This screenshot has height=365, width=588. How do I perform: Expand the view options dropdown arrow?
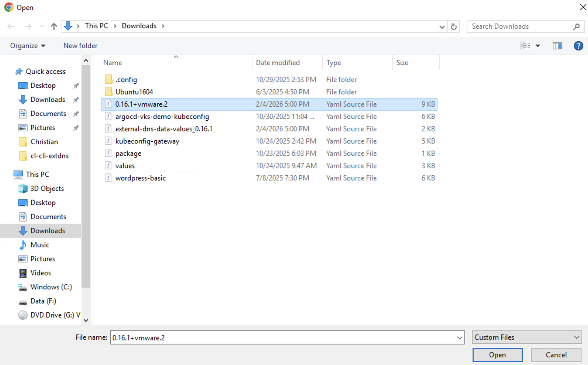(538, 46)
